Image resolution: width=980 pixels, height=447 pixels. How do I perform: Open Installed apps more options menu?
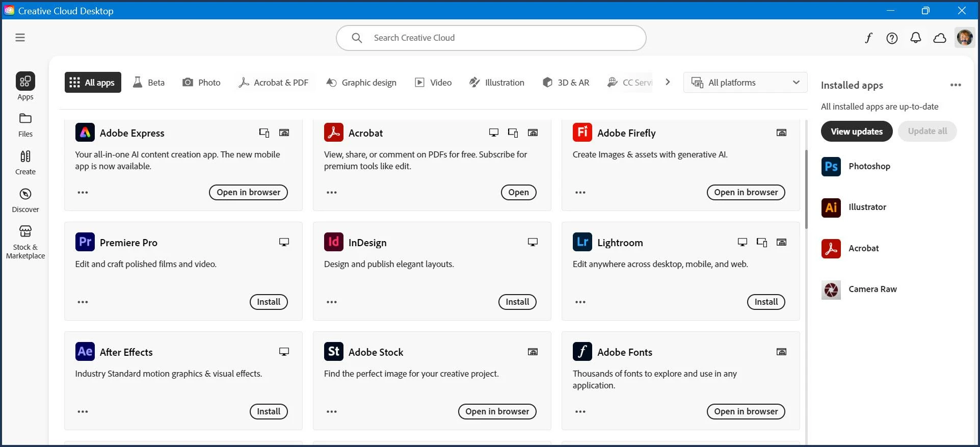956,85
